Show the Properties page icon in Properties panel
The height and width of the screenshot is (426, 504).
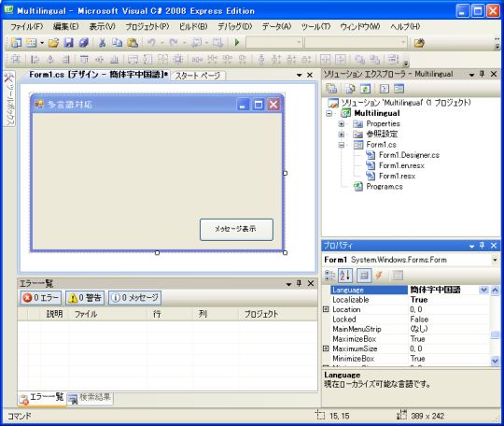click(x=364, y=276)
